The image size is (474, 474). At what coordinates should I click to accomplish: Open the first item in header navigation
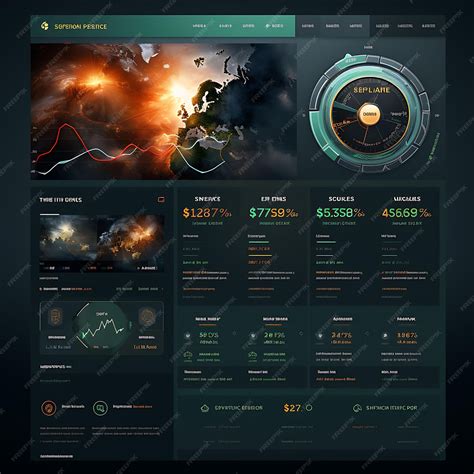[x=199, y=26]
